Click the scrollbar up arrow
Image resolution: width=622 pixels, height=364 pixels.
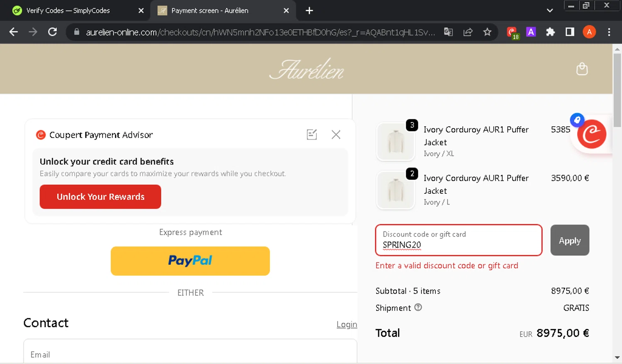tap(617, 49)
